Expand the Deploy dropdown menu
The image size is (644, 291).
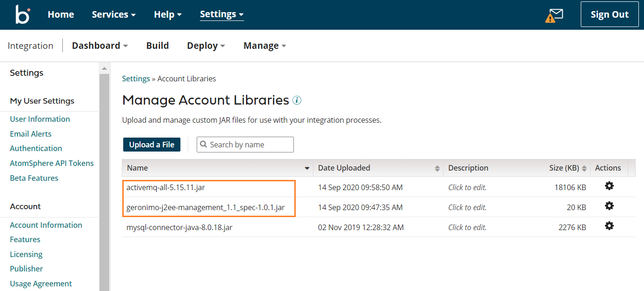tap(206, 46)
